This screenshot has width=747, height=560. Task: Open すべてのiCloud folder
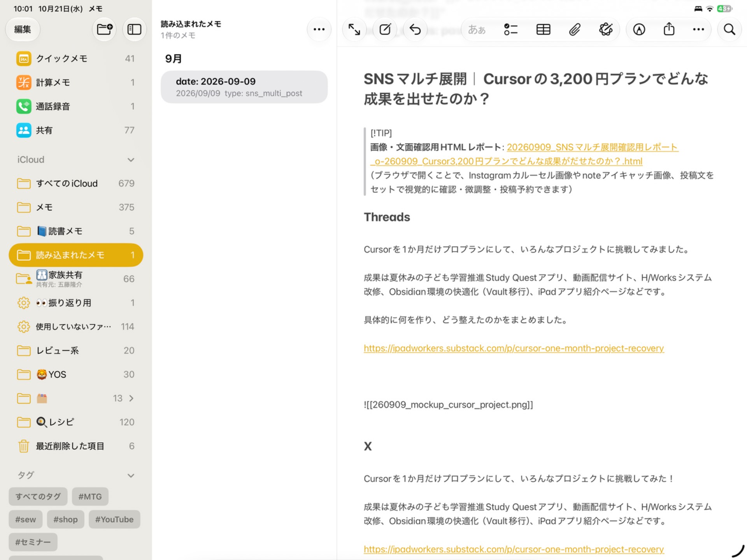pos(76,184)
